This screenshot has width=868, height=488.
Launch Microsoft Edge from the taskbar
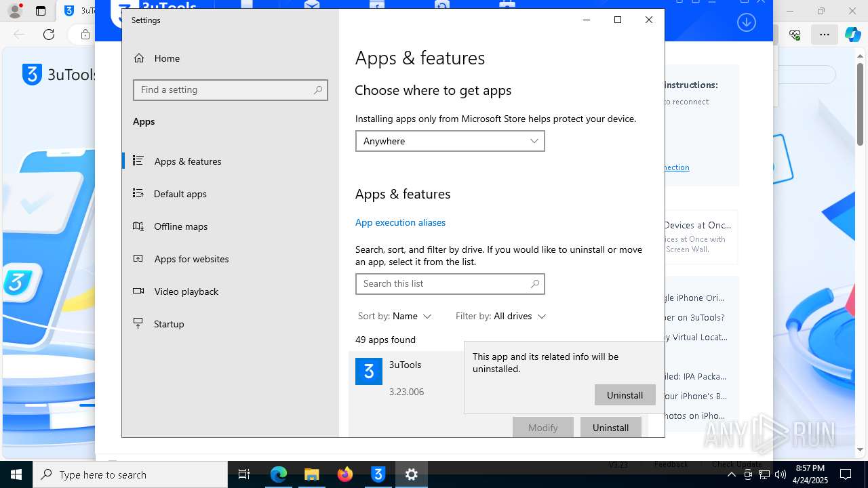[x=279, y=474]
